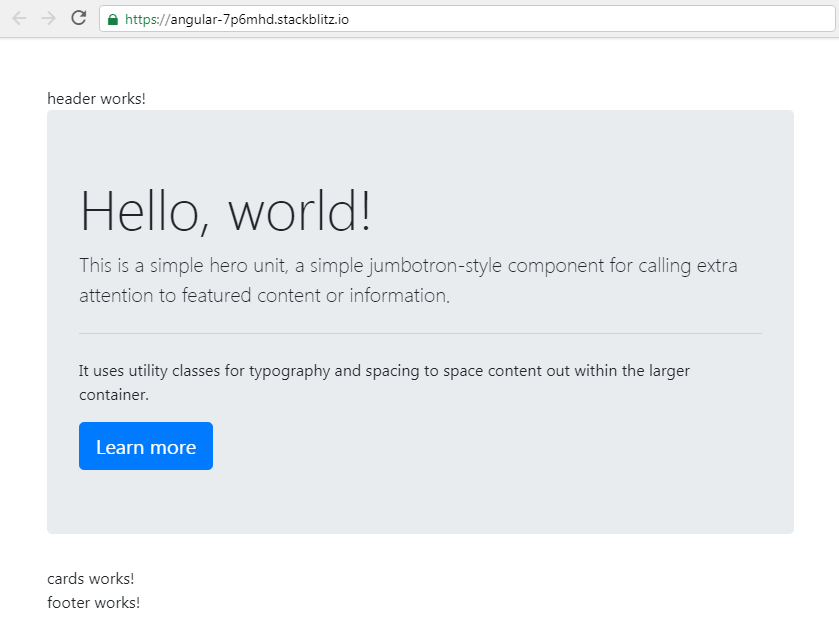Click the 'It uses utility classes' sentence

[384, 370]
